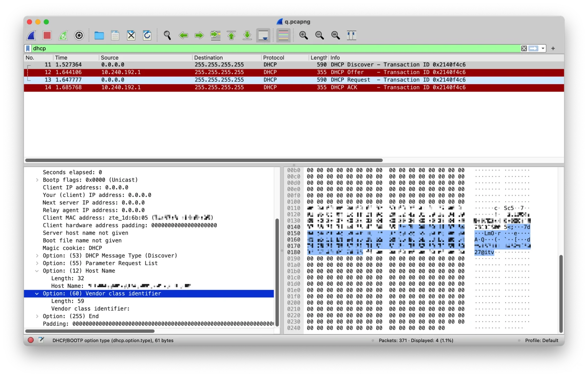Select the Vendor class identifier value row
Image resolution: width=588 pixels, height=377 pixels.
pyautogui.click(x=149, y=309)
